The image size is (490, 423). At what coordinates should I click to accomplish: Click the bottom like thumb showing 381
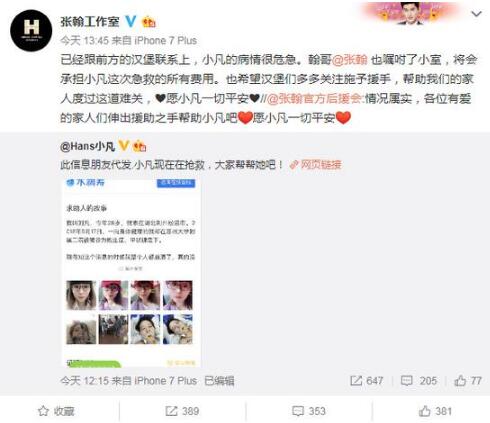(435, 411)
